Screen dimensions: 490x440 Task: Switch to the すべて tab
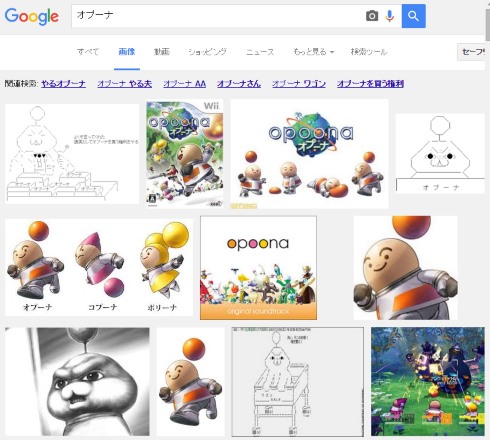point(88,52)
